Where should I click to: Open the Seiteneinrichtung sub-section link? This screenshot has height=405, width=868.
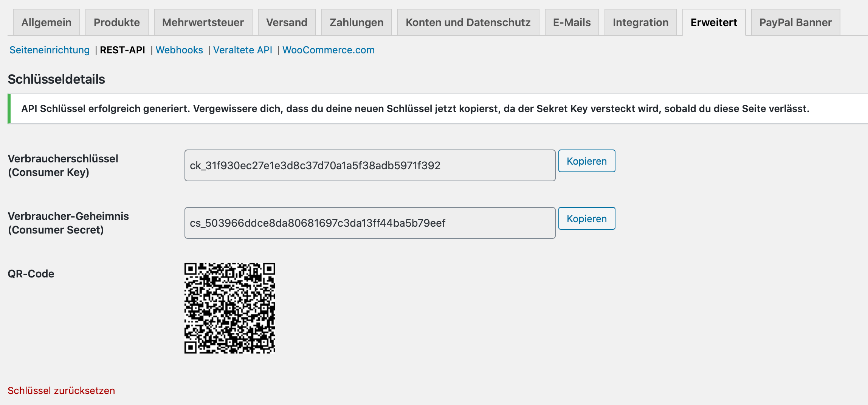(50, 50)
